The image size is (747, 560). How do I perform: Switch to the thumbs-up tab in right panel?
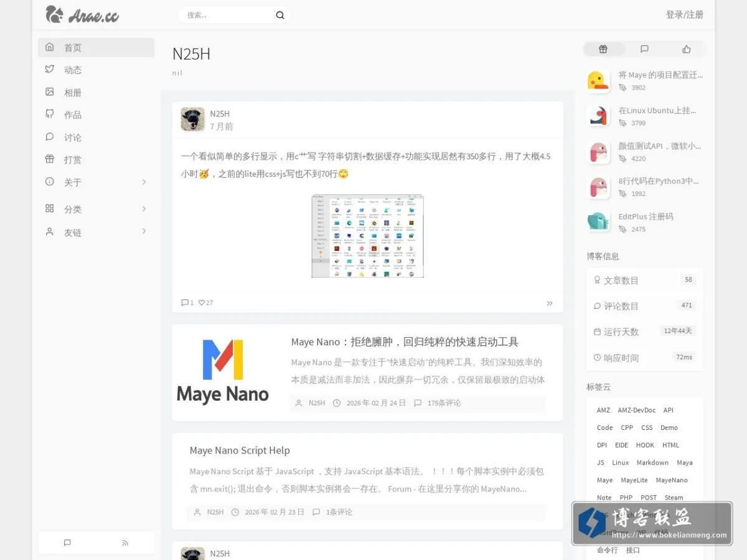point(686,49)
